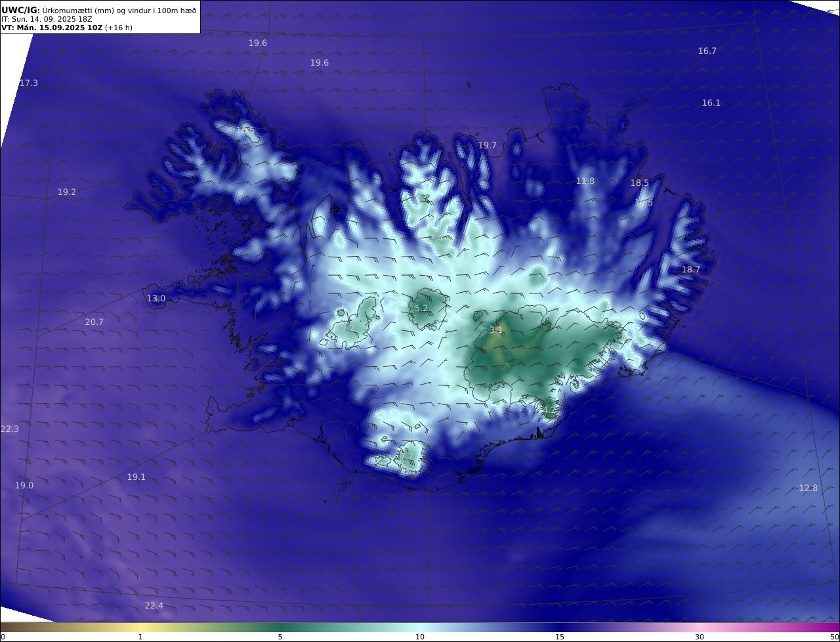Click the 20.7 value label
Viewport: 840px width, 642px height.
click(x=94, y=322)
